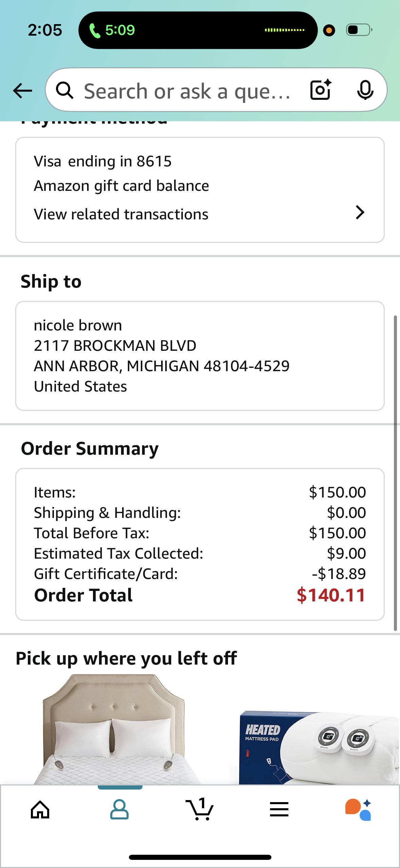Open the hamburger menu tab
400x868 pixels.
pos(279,809)
